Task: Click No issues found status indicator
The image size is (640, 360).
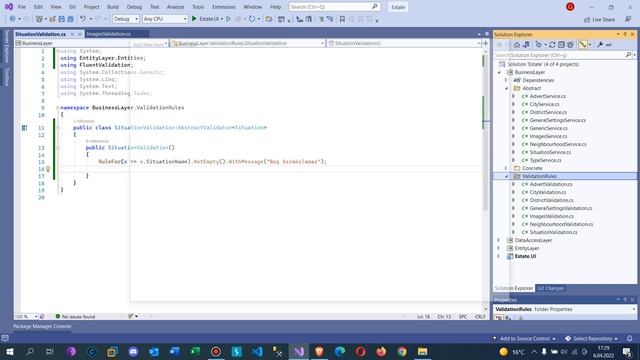Action: click(75, 316)
